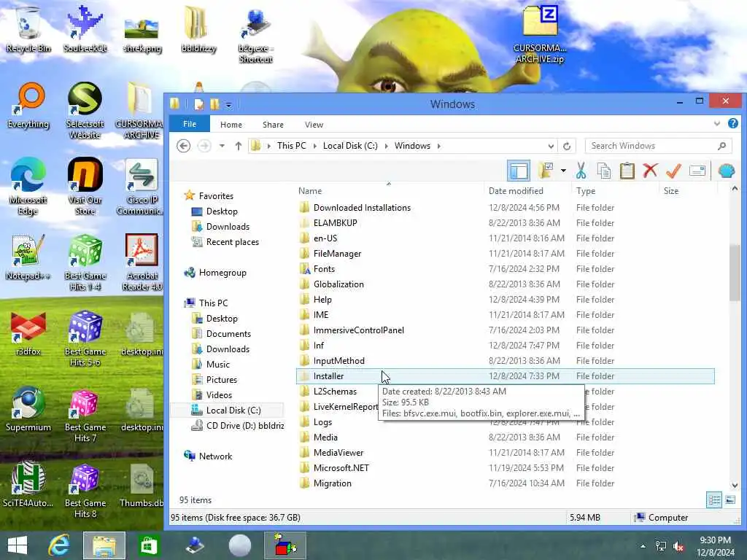The image size is (747, 560).
Task: Open the folder options toolbar icon
Action: (x=546, y=171)
